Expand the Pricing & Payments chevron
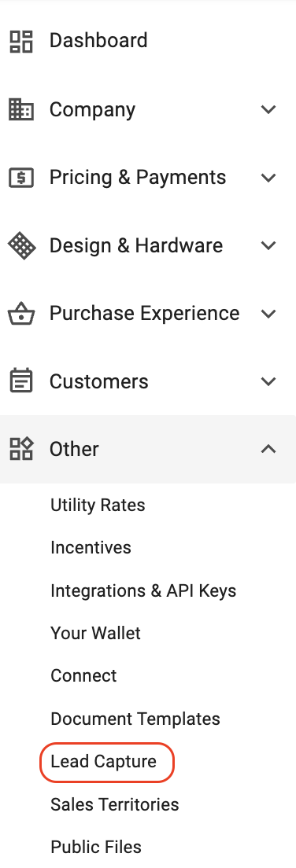This screenshot has width=296, height=868. (x=268, y=178)
